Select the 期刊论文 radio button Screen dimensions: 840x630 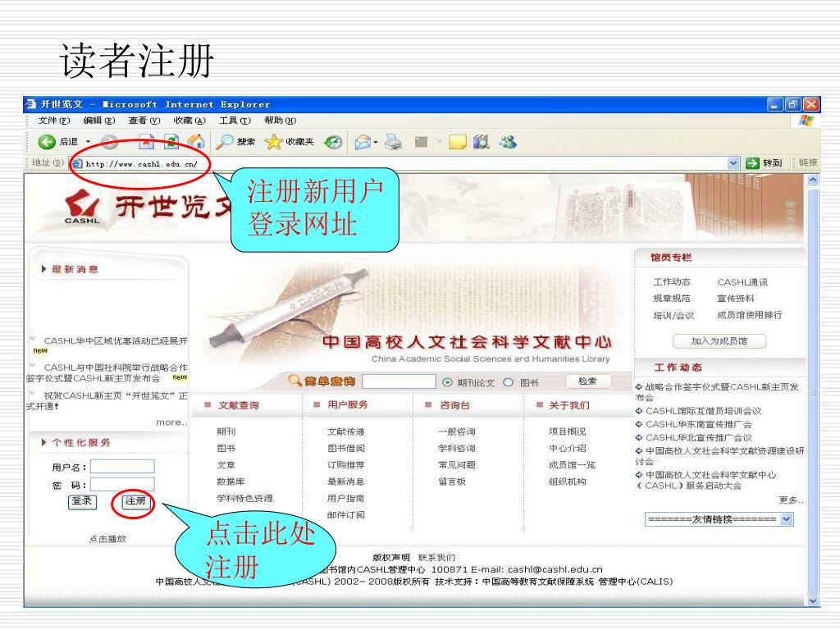click(x=447, y=382)
